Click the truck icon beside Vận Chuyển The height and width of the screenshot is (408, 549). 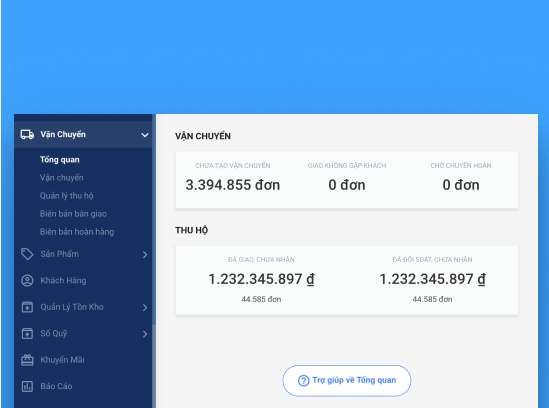(27, 134)
